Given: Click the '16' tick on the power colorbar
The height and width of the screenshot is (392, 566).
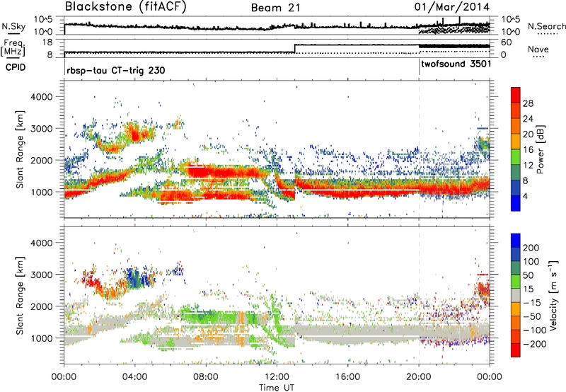Looking at the screenshot, I should click(x=528, y=149).
